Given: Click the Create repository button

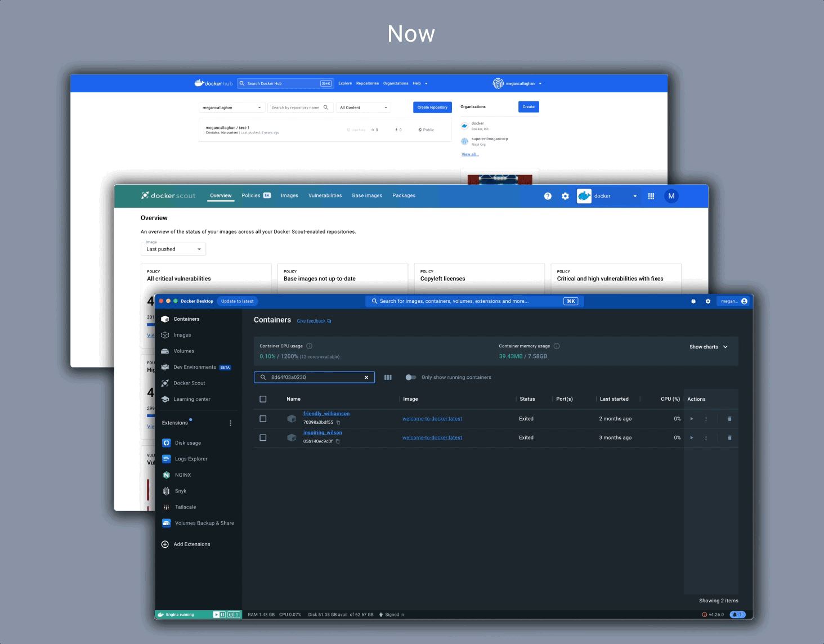Looking at the screenshot, I should click(x=432, y=107).
